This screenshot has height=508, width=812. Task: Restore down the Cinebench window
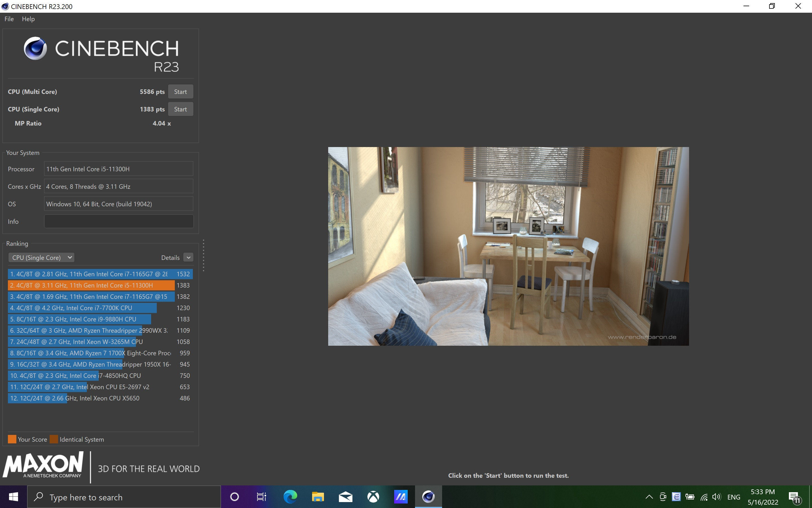pyautogui.click(x=772, y=6)
